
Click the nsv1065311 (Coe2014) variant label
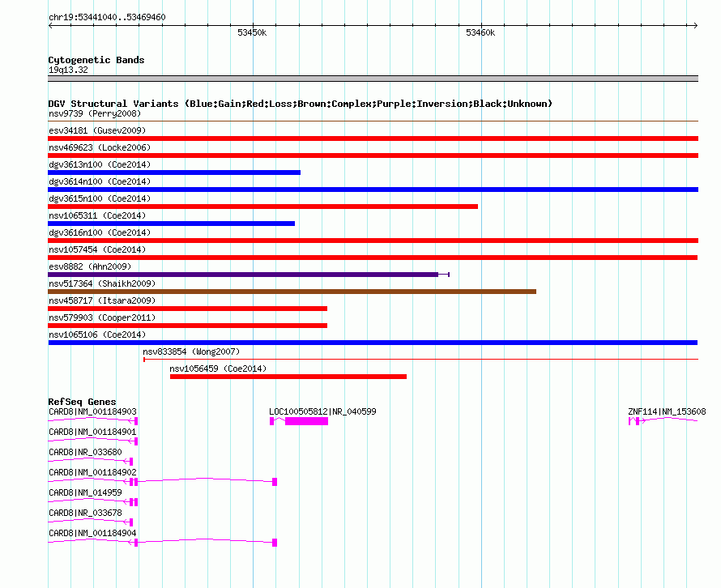[97, 215]
